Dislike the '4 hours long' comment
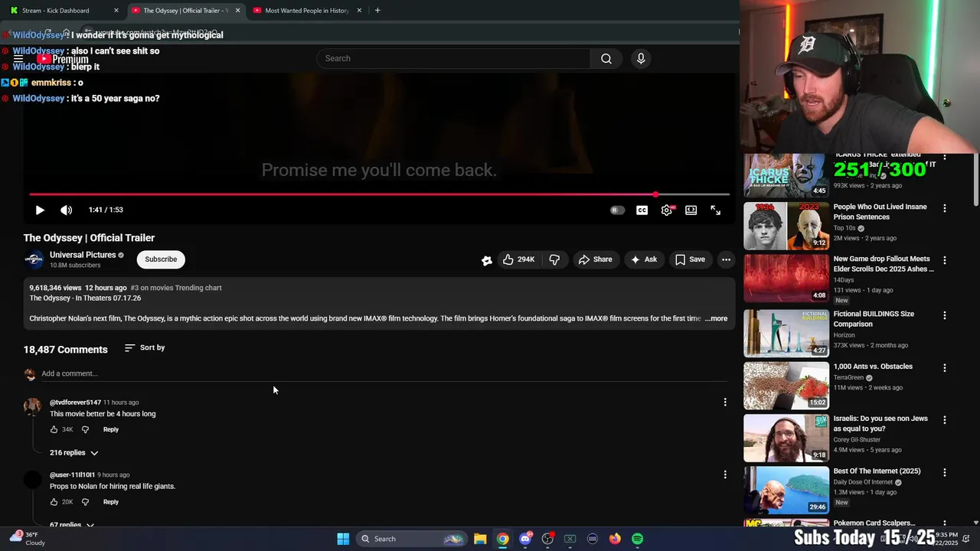This screenshot has height=551, width=980. [85, 429]
